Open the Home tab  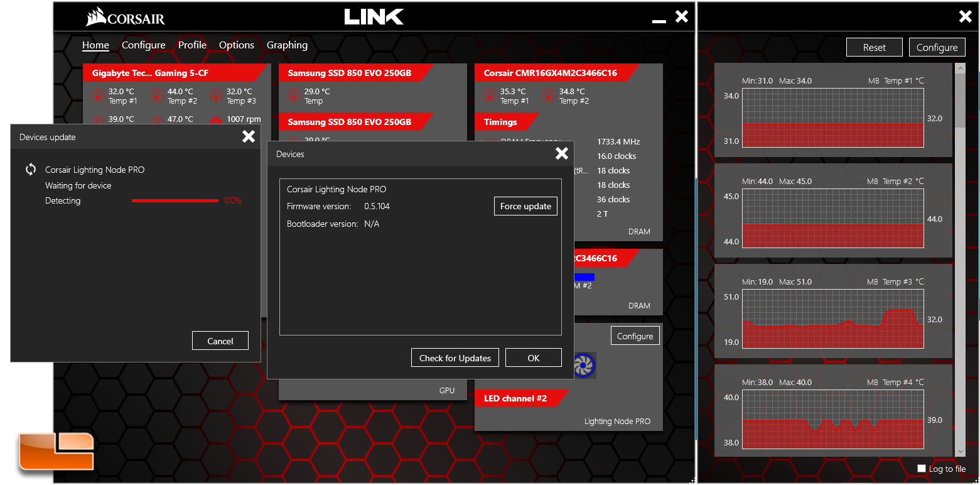(95, 45)
